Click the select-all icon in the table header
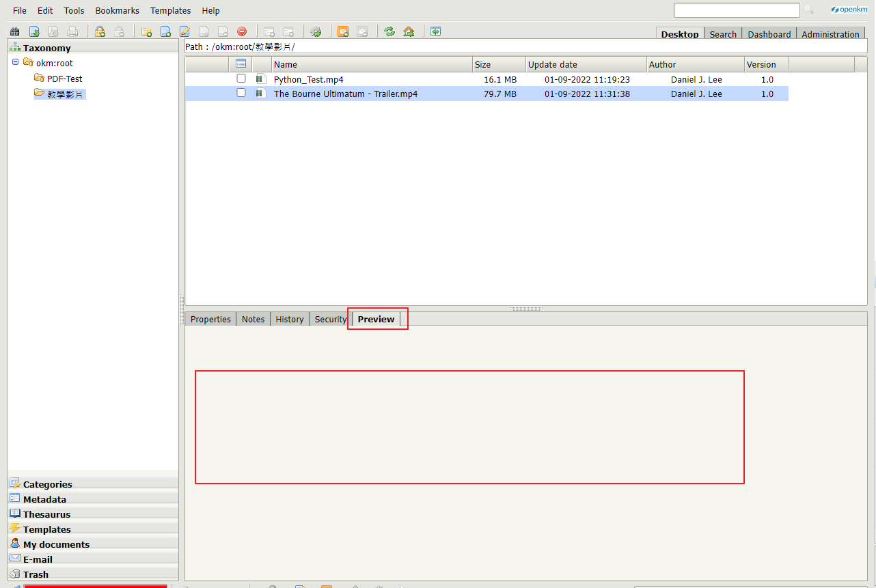 click(x=241, y=64)
